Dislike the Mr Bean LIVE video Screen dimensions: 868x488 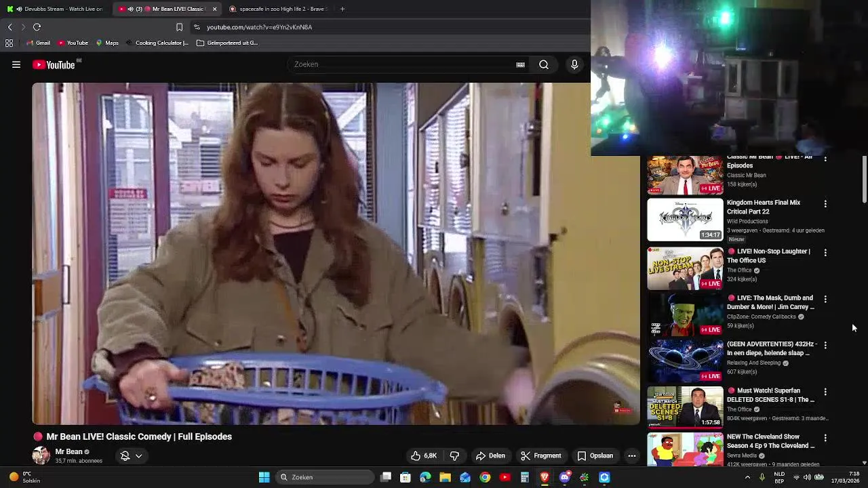pos(454,455)
